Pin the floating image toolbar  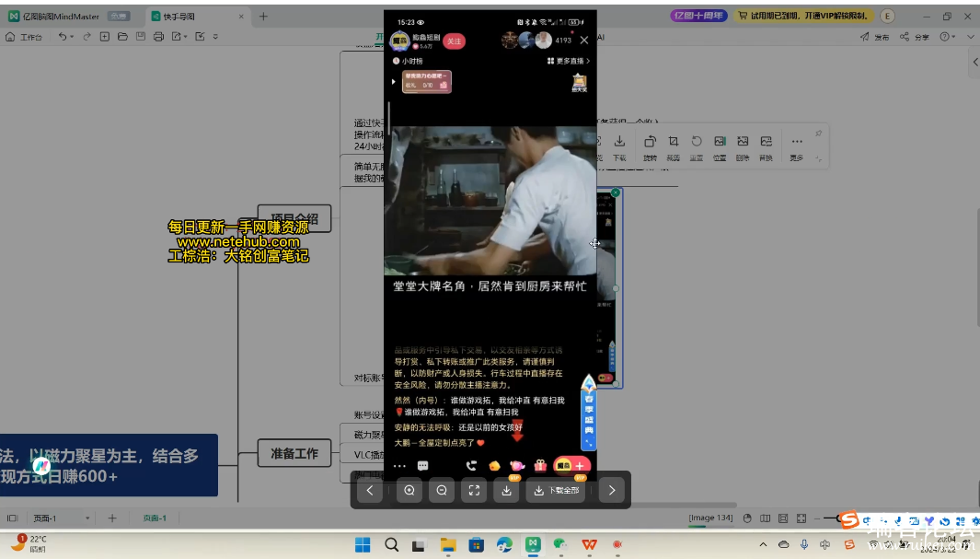(818, 134)
